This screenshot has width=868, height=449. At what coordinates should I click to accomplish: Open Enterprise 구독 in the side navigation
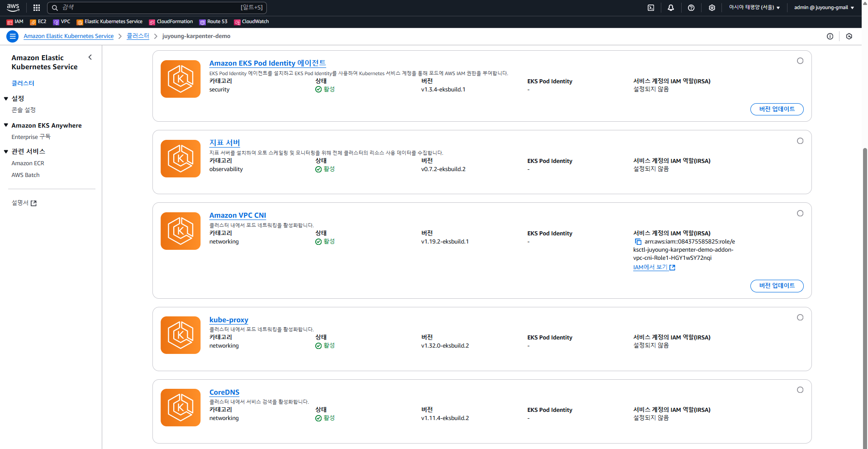[x=31, y=137]
